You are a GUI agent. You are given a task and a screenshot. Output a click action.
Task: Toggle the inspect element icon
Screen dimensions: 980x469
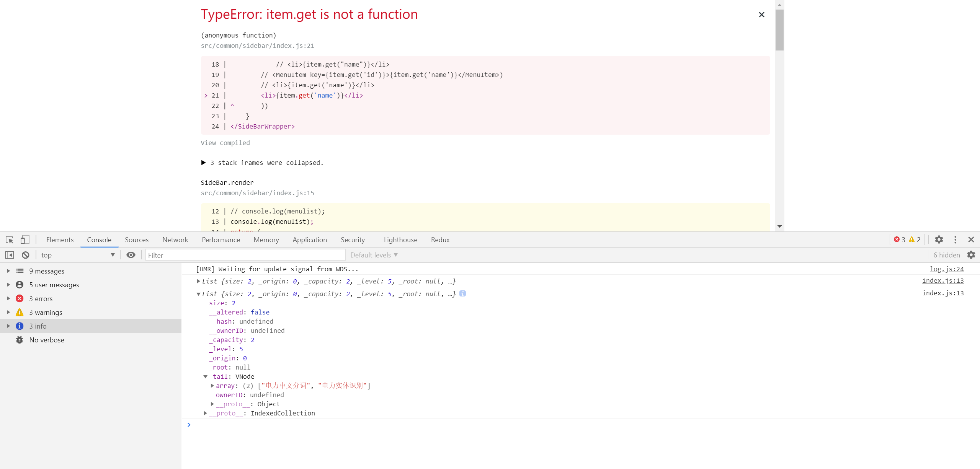click(9, 239)
